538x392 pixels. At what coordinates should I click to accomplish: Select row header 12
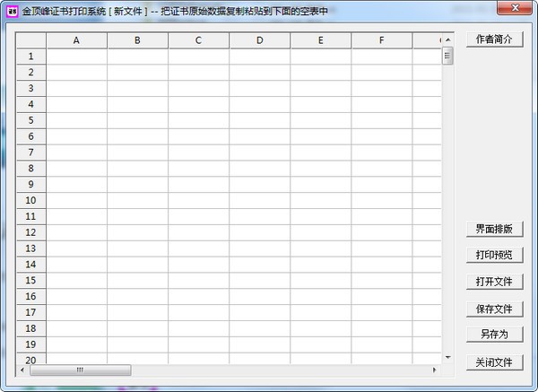coord(31,232)
